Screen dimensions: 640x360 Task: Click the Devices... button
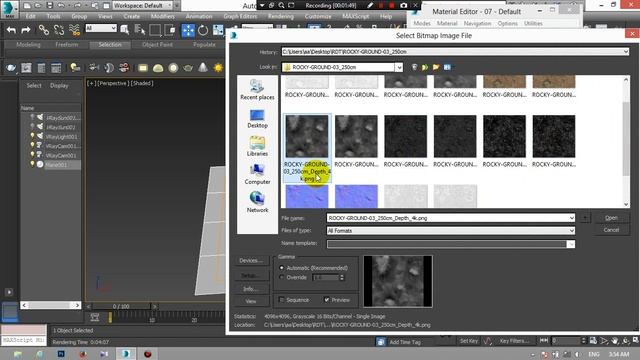click(251, 260)
